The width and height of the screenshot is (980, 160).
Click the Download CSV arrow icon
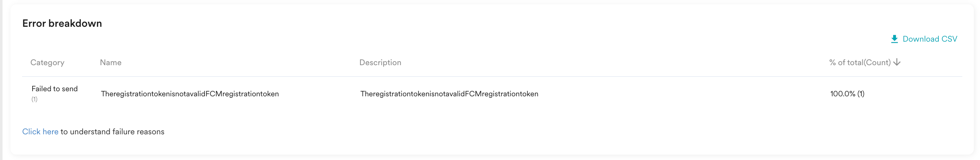coord(894,39)
